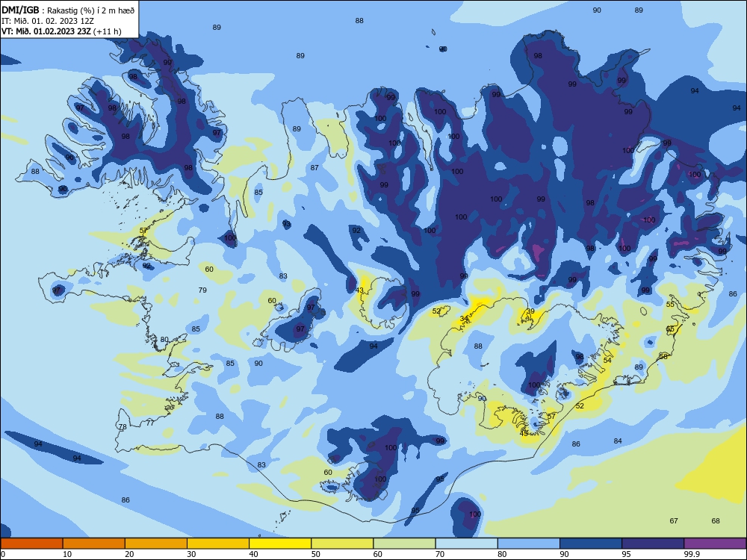Click the map value '78'
The image size is (747, 560).
pyautogui.click(x=123, y=426)
